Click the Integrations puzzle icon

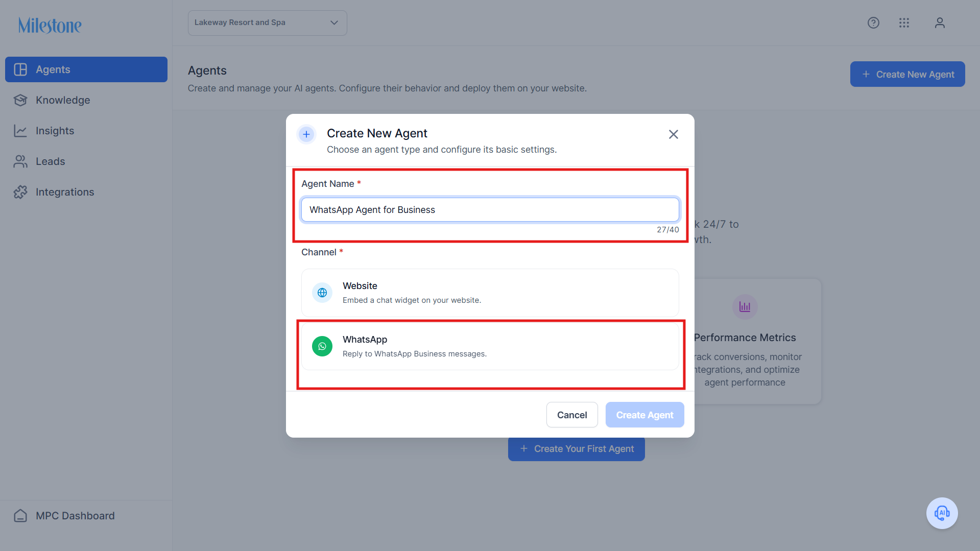pyautogui.click(x=20, y=192)
